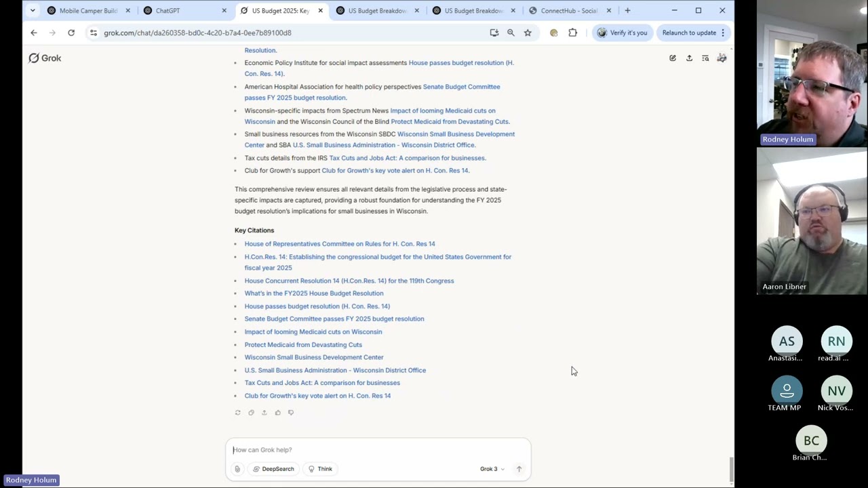Give the response a thumbs down

tap(291, 413)
